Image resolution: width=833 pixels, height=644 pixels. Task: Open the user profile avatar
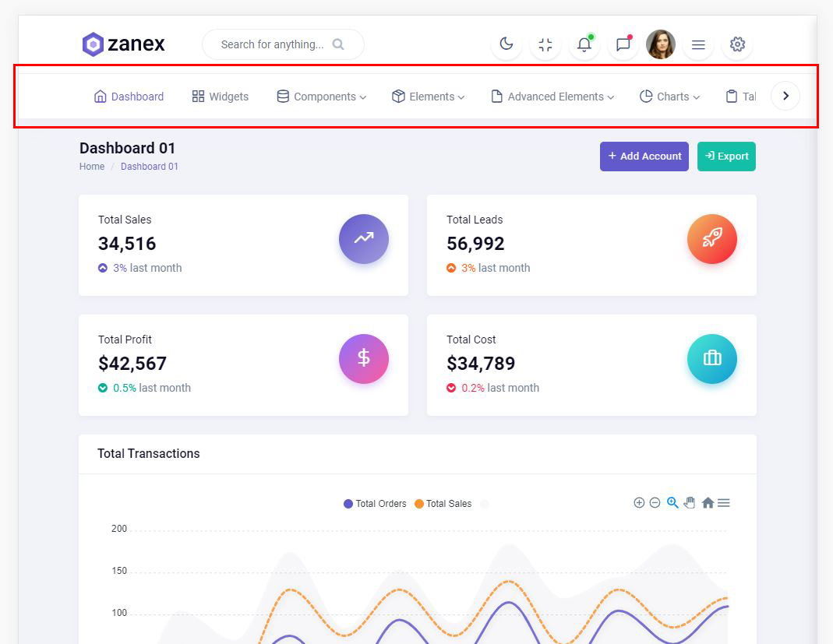click(x=661, y=44)
